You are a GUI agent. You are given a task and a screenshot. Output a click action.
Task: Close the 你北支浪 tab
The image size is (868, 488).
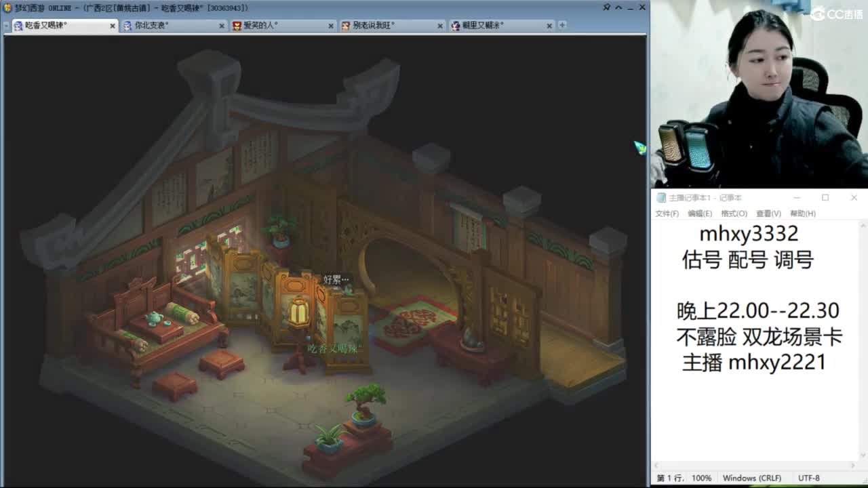222,26
